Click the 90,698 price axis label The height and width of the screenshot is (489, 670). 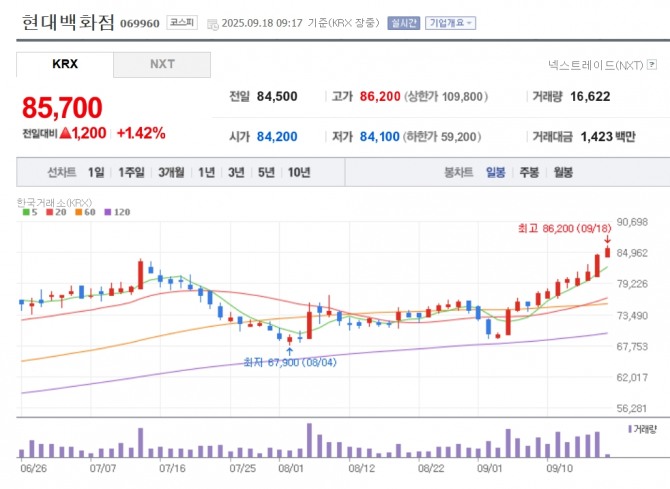tap(632, 222)
